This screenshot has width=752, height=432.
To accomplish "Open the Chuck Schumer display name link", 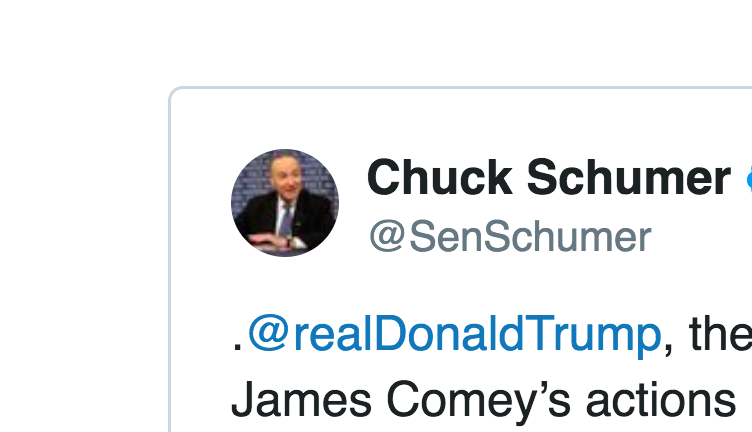I will coord(548,178).
